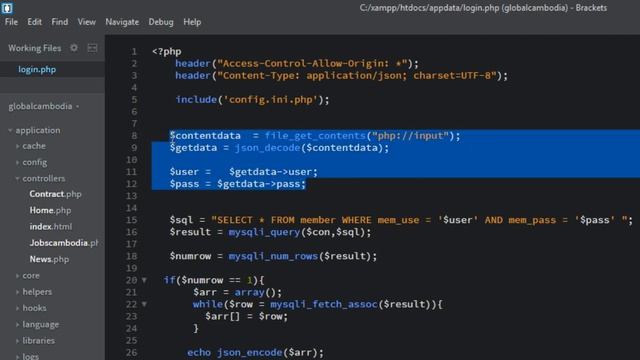Expand the libraries folder
The width and height of the screenshot is (640, 360).
coord(18,340)
